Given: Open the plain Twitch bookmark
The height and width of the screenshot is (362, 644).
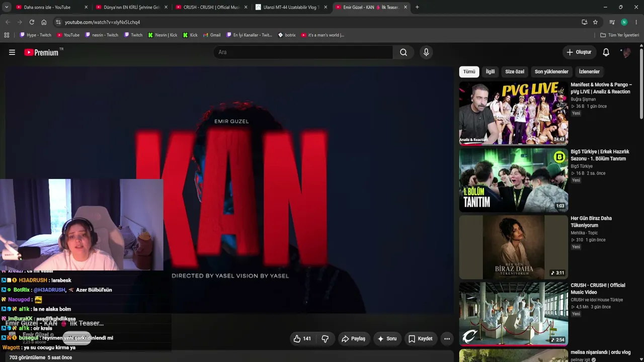Looking at the screenshot, I should click(x=133, y=35).
